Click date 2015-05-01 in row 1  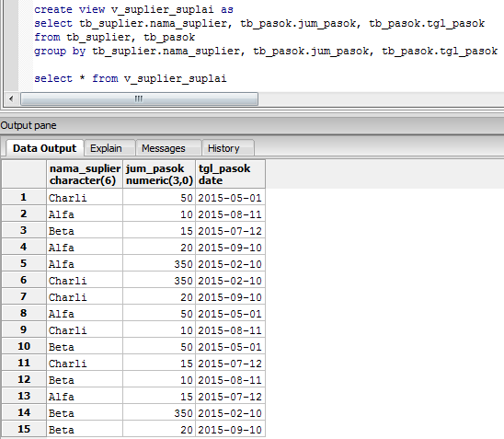230,197
